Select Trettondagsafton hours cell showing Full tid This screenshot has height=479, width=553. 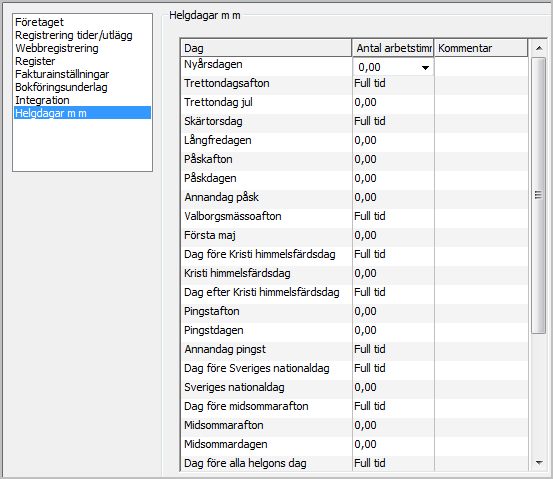point(393,83)
